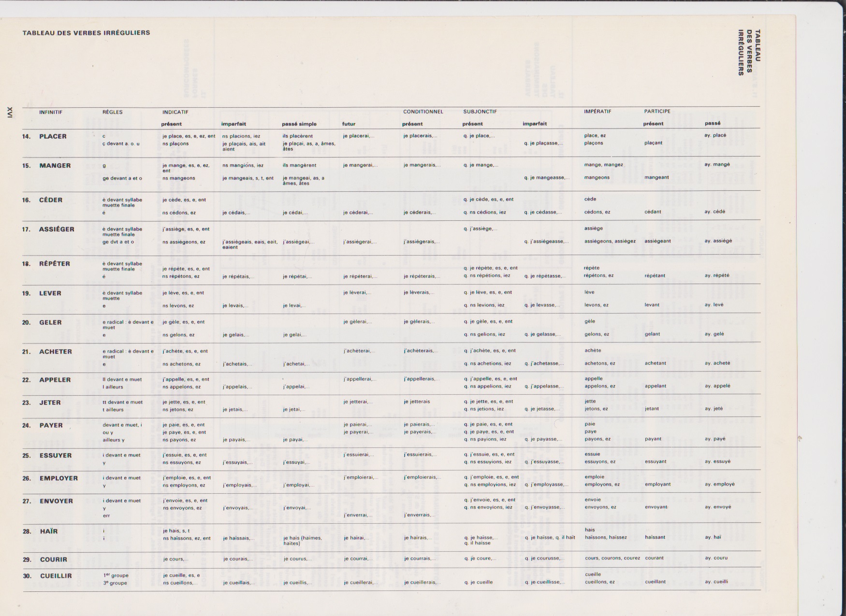Image resolution: width=846 pixels, height=616 pixels.
Task: Select the verb 'APPELER' in row 22
Action: pos(55,380)
